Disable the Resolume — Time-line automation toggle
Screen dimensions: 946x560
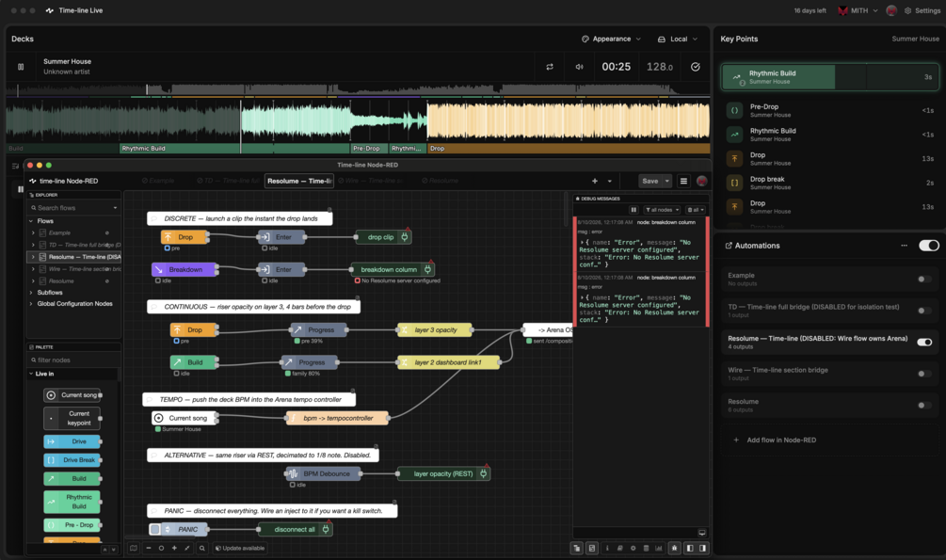tap(924, 343)
